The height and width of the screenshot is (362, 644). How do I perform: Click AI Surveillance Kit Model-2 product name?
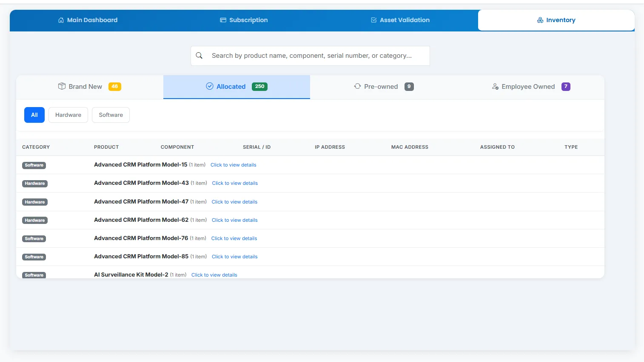click(x=131, y=274)
